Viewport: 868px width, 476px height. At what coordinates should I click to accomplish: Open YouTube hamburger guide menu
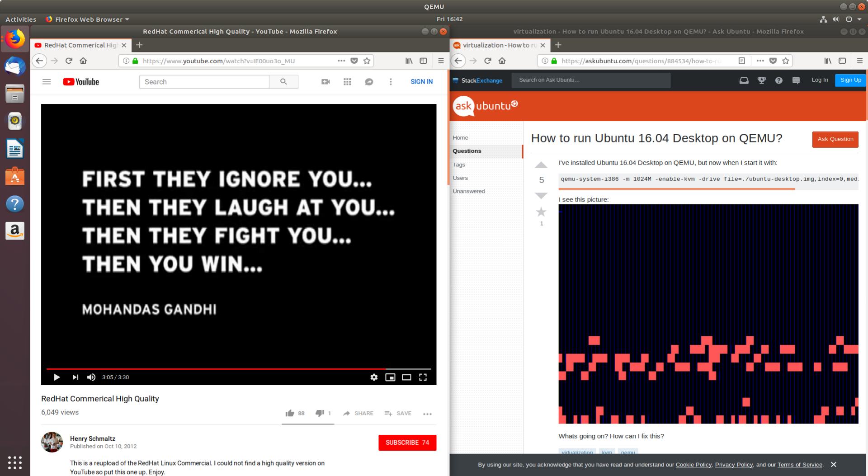(47, 82)
